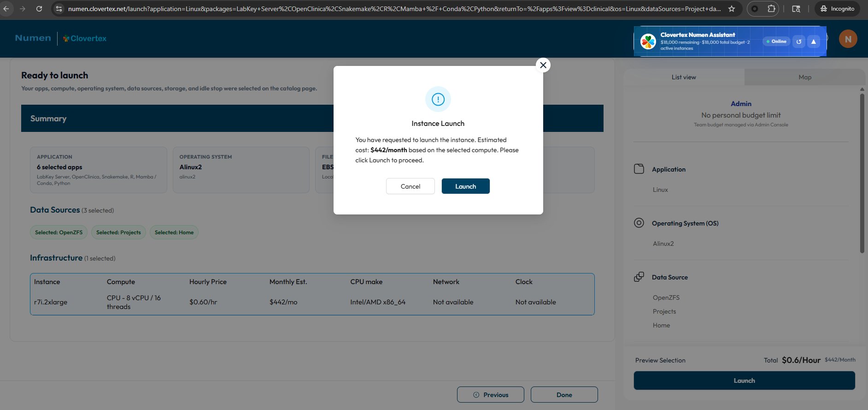The width and height of the screenshot is (868, 410).
Task: Click the Selected: Home chip
Action: (x=174, y=232)
